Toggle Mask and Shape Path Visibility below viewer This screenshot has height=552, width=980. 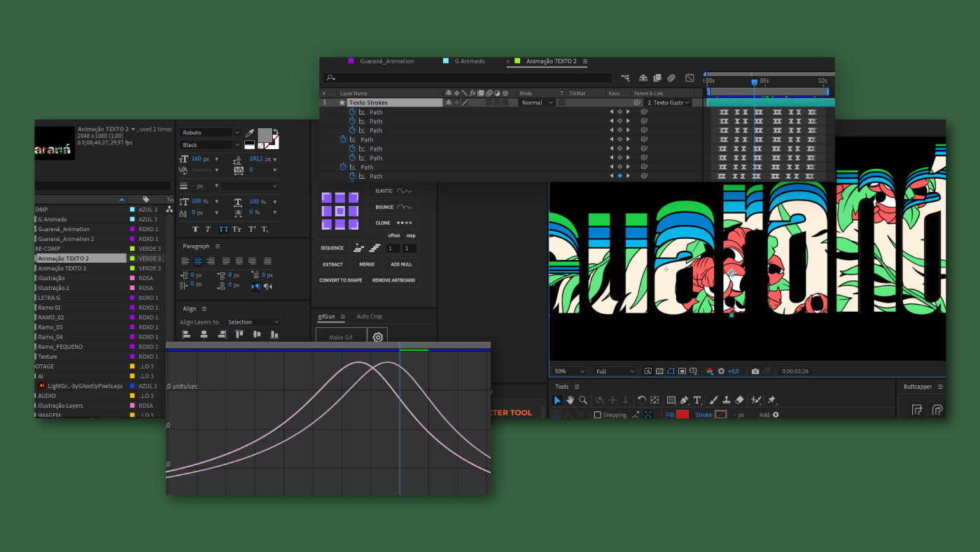(670, 371)
